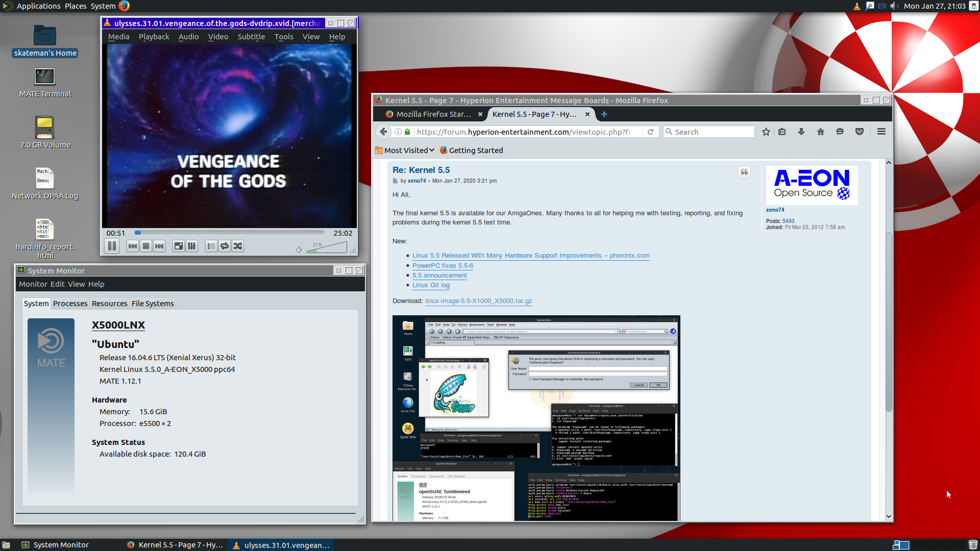Viewport: 980px width, 551px height.
Task: Toggle fullscreen video in VLC
Action: coord(179,246)
